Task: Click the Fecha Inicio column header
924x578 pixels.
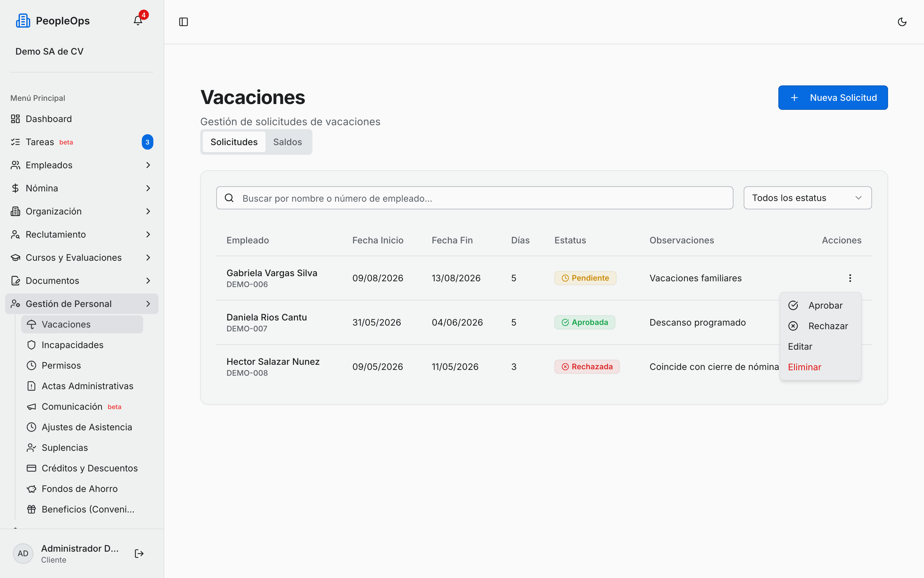Action: click(x=378, y=240)
